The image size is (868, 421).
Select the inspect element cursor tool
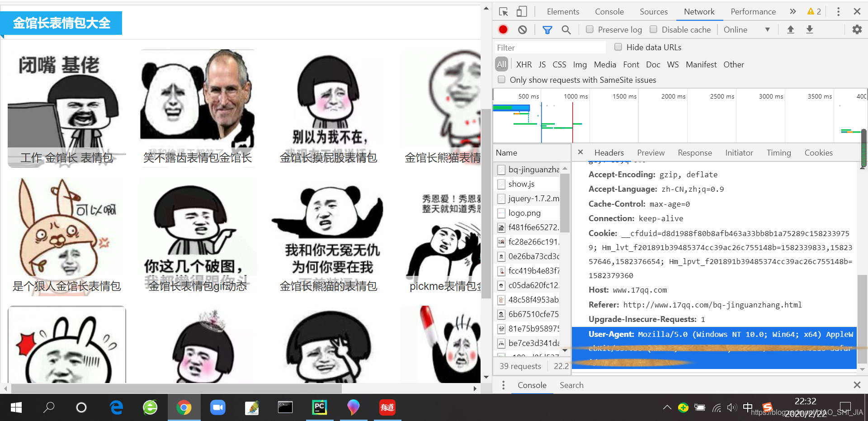pyautogui.click(x=503, y=11)
